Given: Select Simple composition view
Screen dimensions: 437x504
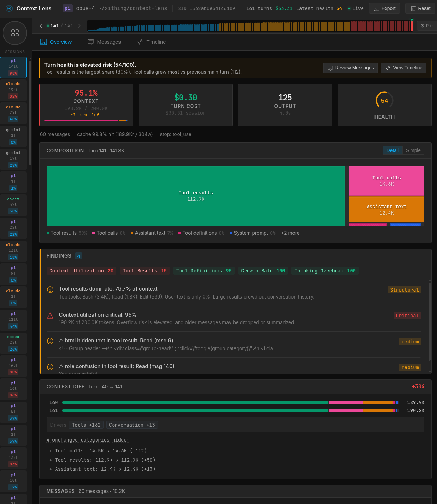Looking at the screenshot, I should coord(413,150).
